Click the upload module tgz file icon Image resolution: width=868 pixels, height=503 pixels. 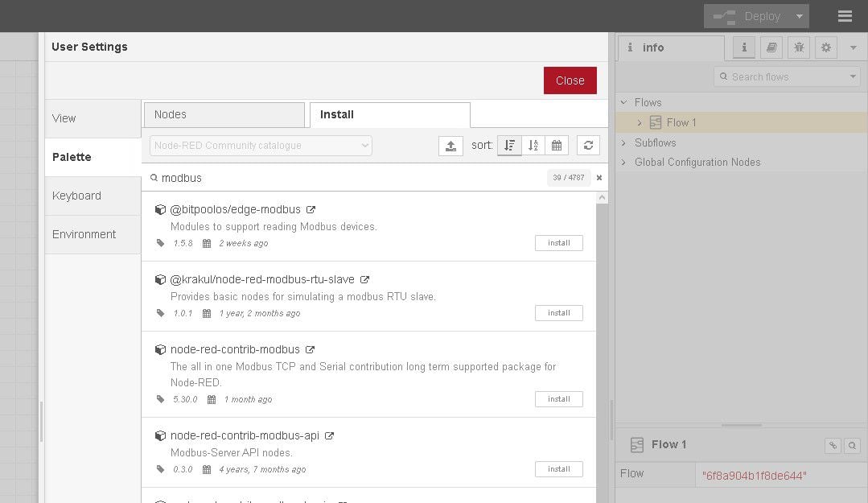(x=450, y=146)
